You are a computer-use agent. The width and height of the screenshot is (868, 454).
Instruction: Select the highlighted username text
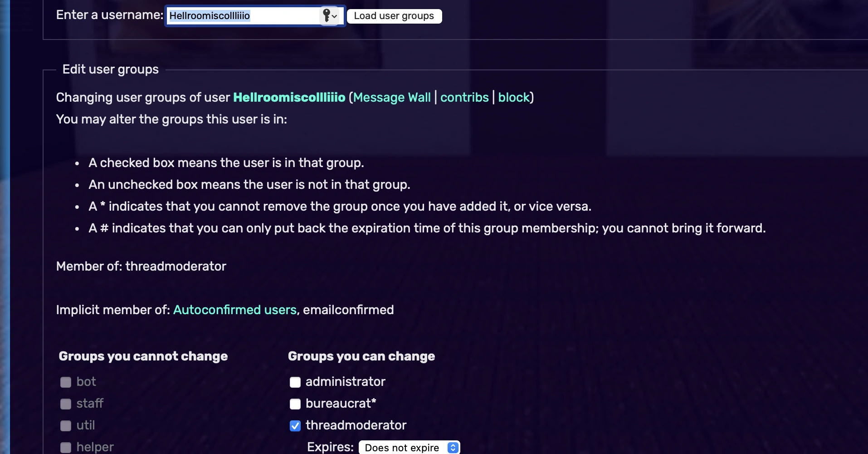pyautogui.click(x=210, y=15)
